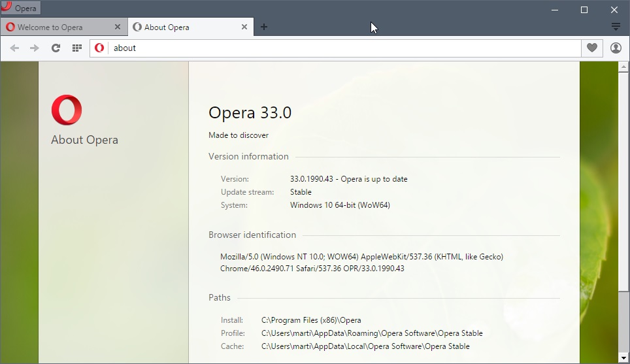Open a new tab with the plus button
The height and width of the screenshot is (364, 630).
click(264, 27)
